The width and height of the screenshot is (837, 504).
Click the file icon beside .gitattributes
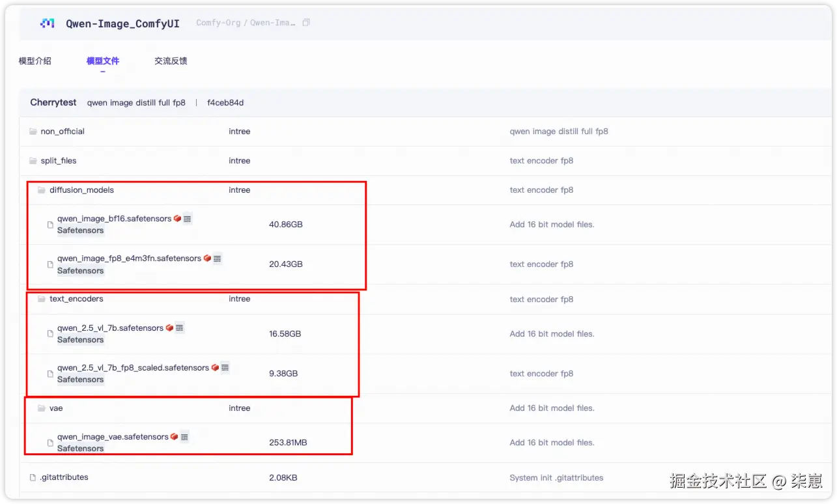pyautogui.click(x=33, y=477)
